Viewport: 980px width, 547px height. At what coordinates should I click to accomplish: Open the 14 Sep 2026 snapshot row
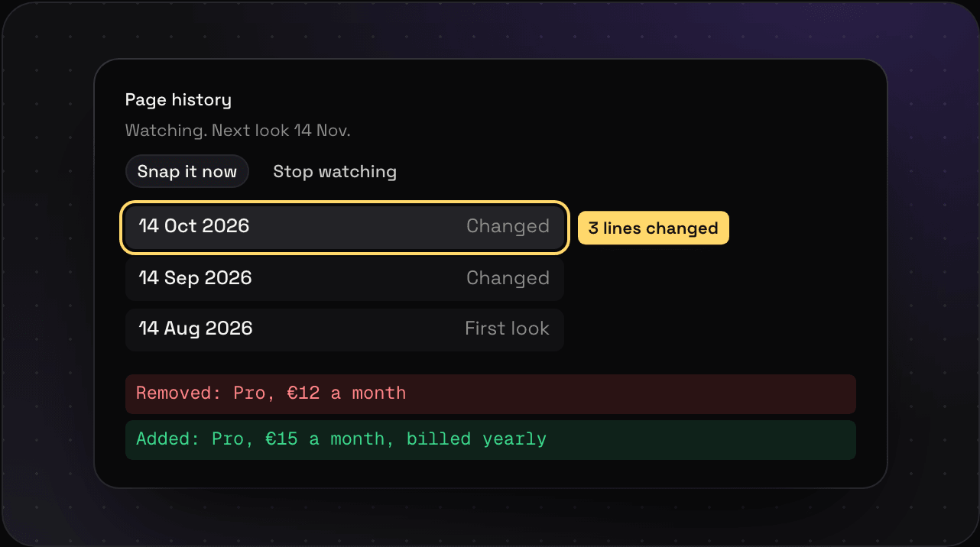[345, 278]
